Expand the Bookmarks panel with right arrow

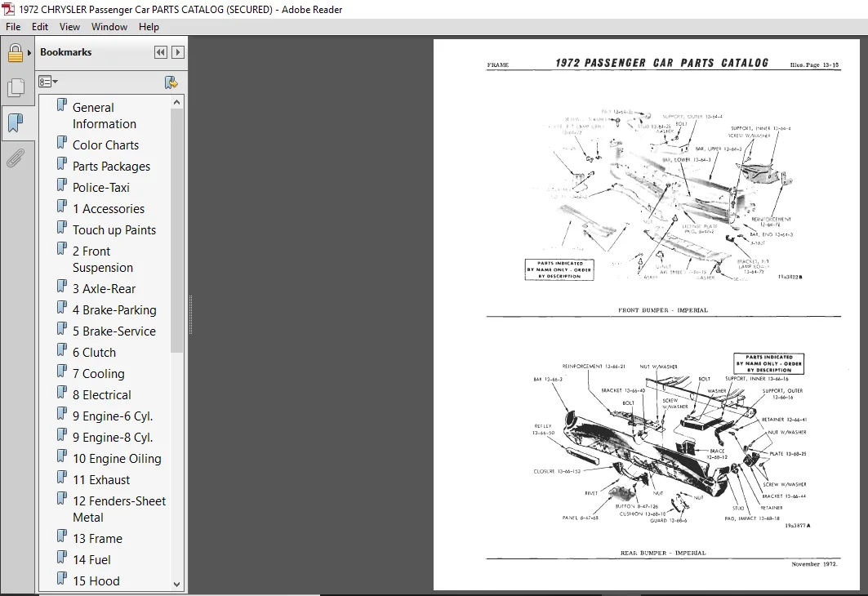click(178, 52)
